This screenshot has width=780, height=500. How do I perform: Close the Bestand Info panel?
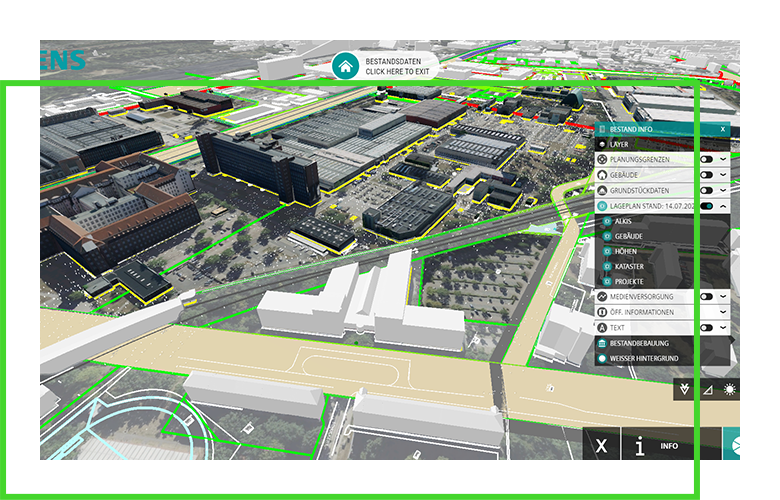pyautogui.click(x=722, y=129)
